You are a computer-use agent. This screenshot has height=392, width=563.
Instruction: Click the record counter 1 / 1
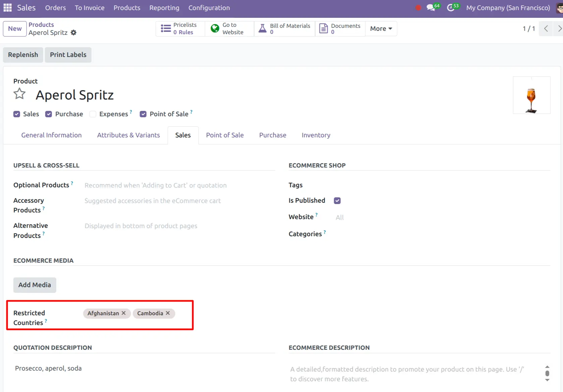529,28
